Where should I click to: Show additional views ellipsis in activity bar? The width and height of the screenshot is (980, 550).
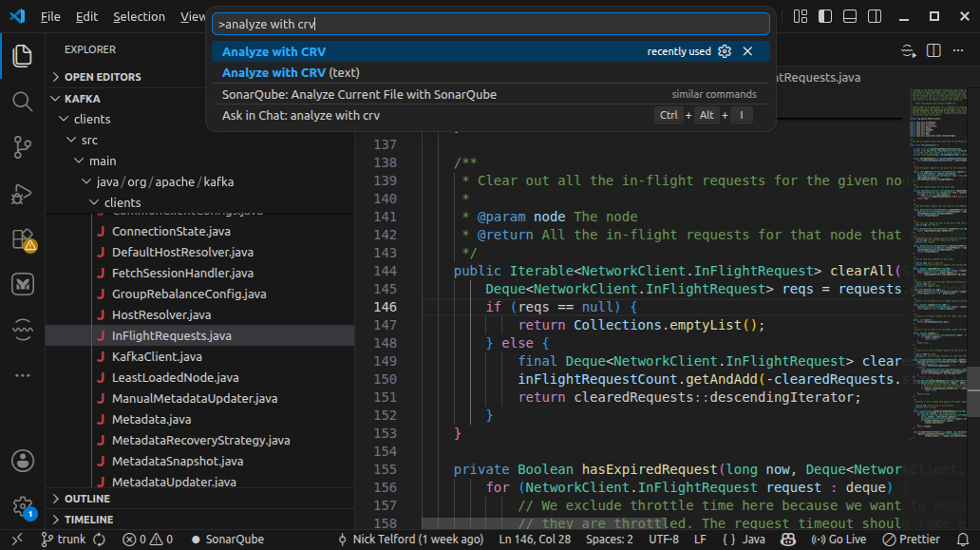coord(23,375)
